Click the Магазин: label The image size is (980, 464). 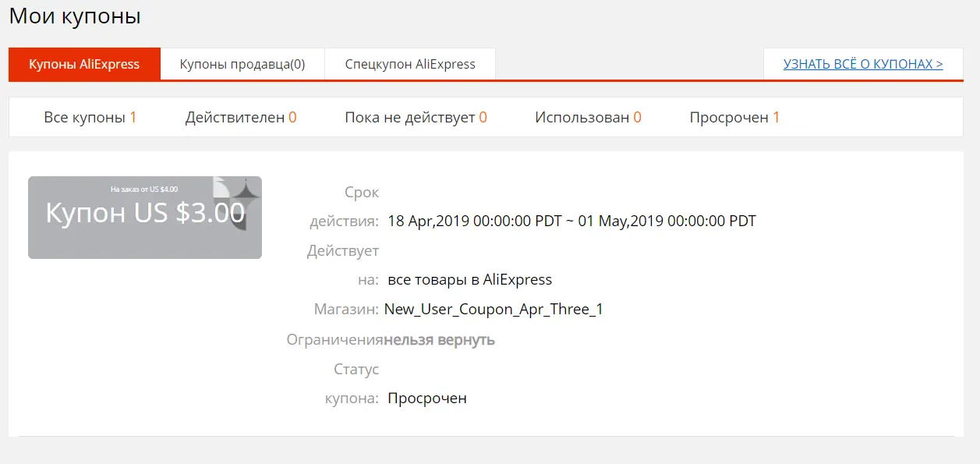(x=347, y=310)
